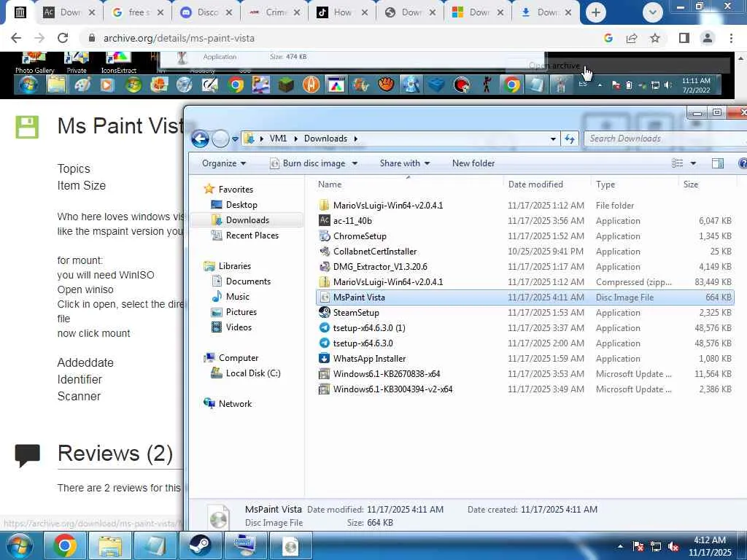Create a New folder
Viewport: 747px width, 560px height.
(473, 163)
